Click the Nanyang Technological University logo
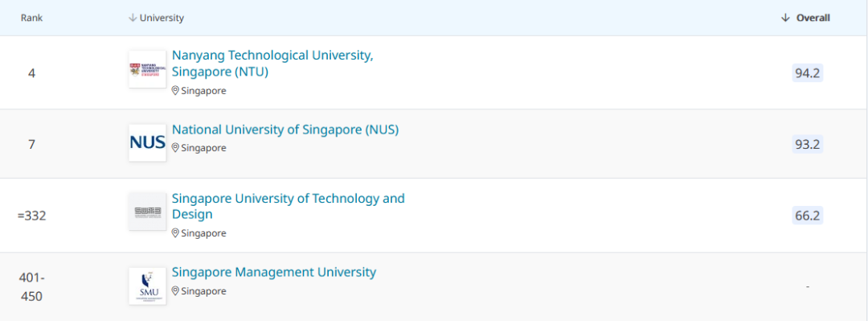868x321 pixels. [147, 69]
